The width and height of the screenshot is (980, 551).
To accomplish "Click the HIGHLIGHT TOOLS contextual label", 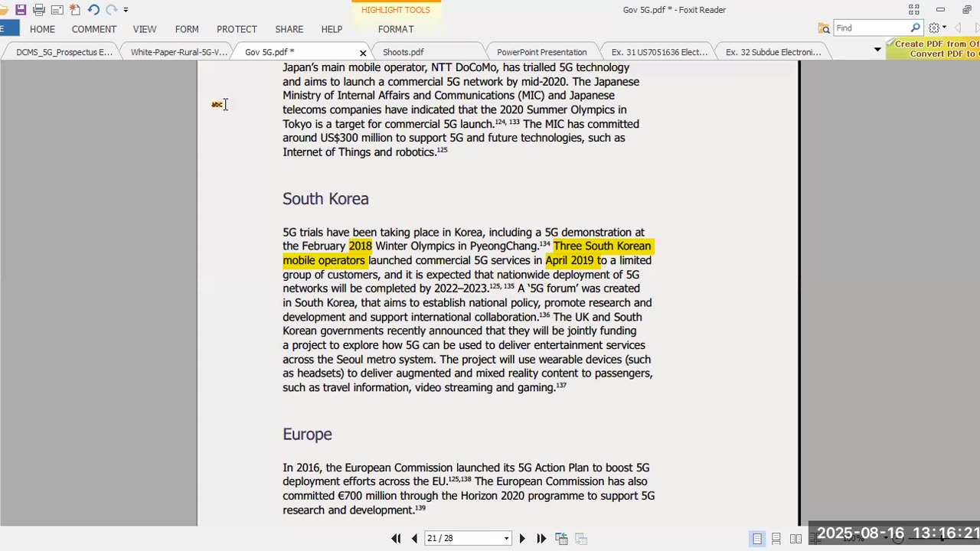I will (x=396, y=10).
